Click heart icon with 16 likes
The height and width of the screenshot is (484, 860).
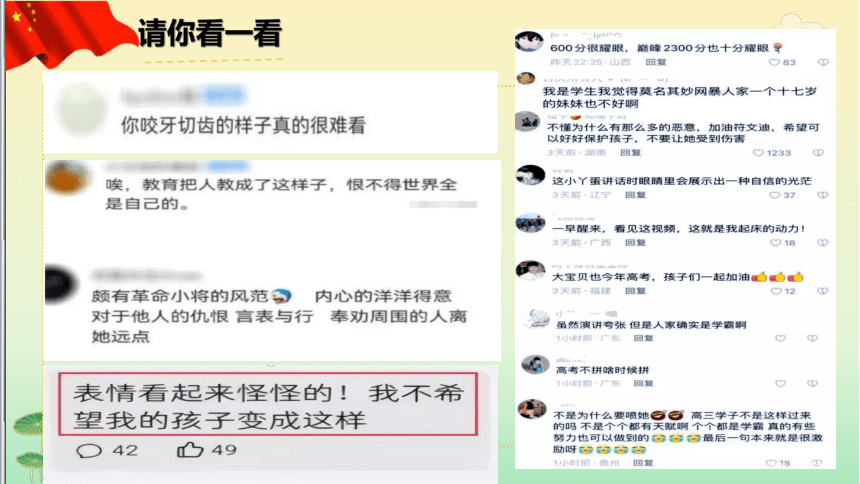[x=771, y=463]
